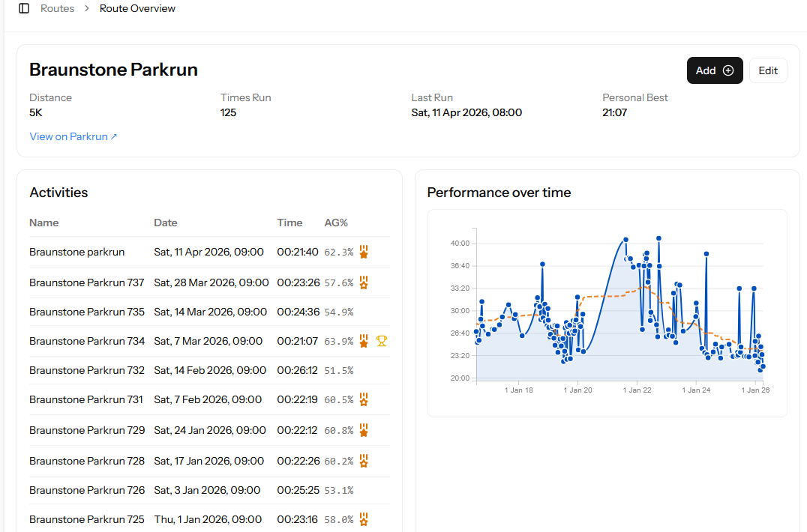
Task: Click the medal icon on Parkrun 734 row
Action: pyautogui.click(x=364, y=341)
